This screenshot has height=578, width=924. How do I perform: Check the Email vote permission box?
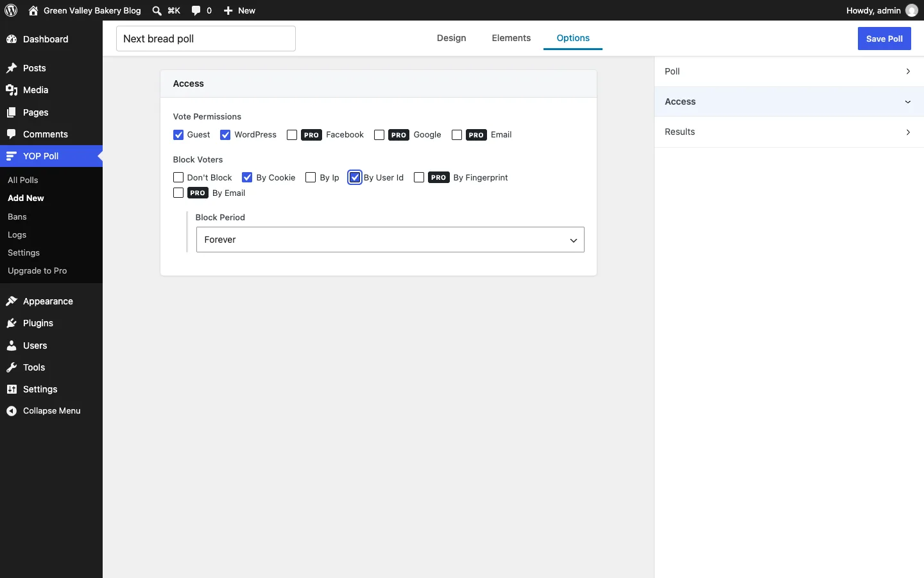[x=457, y=135]
